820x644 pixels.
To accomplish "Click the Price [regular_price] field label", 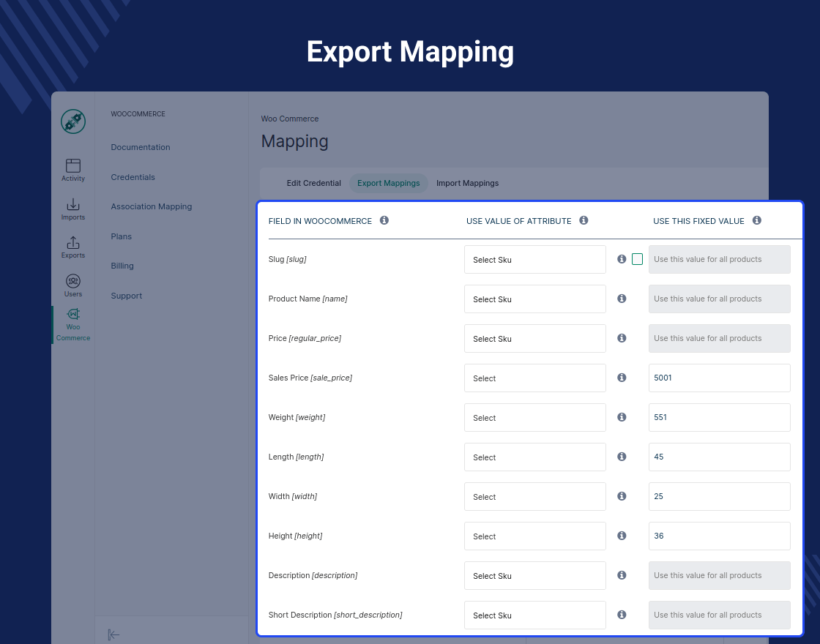I will click(305, 338).
